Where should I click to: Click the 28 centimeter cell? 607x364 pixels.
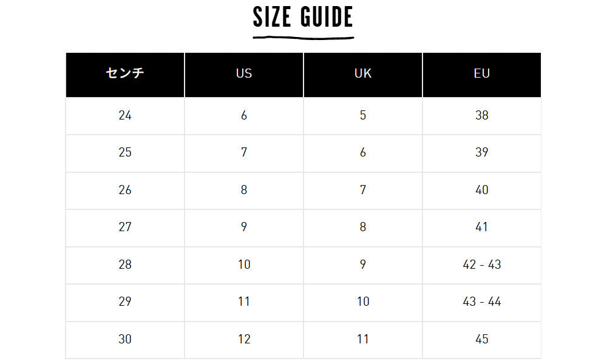[x=125, y=265]
